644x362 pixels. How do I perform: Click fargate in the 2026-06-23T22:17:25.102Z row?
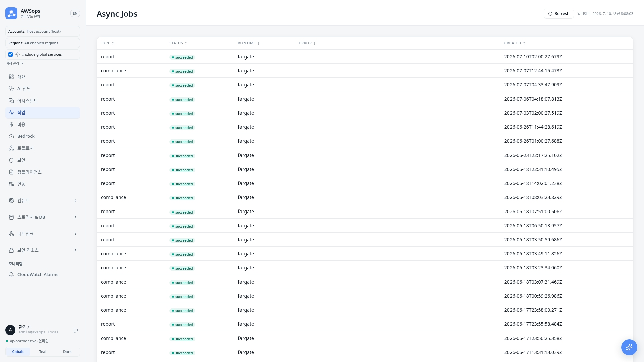click(246, 155)
